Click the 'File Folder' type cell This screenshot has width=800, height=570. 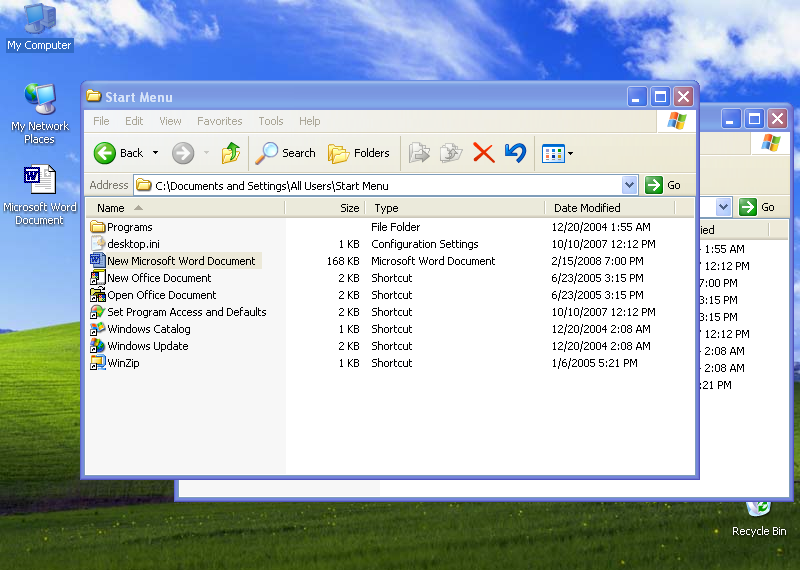(395, 227)
